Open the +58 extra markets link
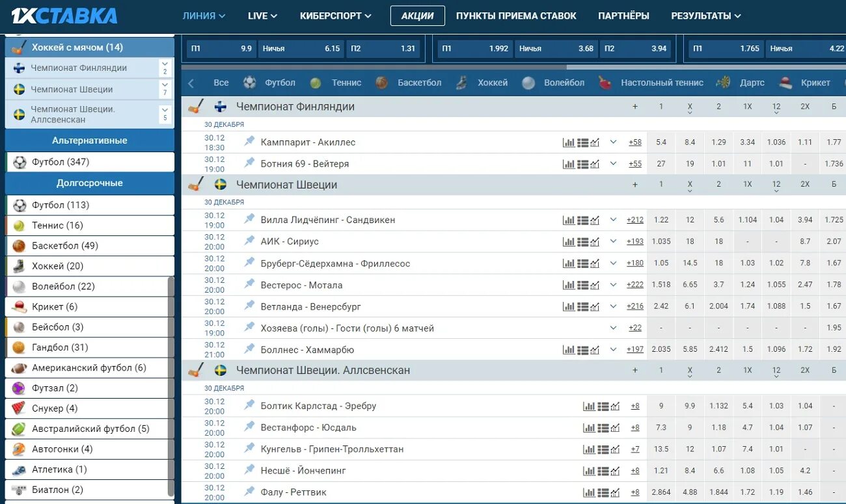Screen dimensions: 846x504 pyautogui.click(x=635, y=142)
